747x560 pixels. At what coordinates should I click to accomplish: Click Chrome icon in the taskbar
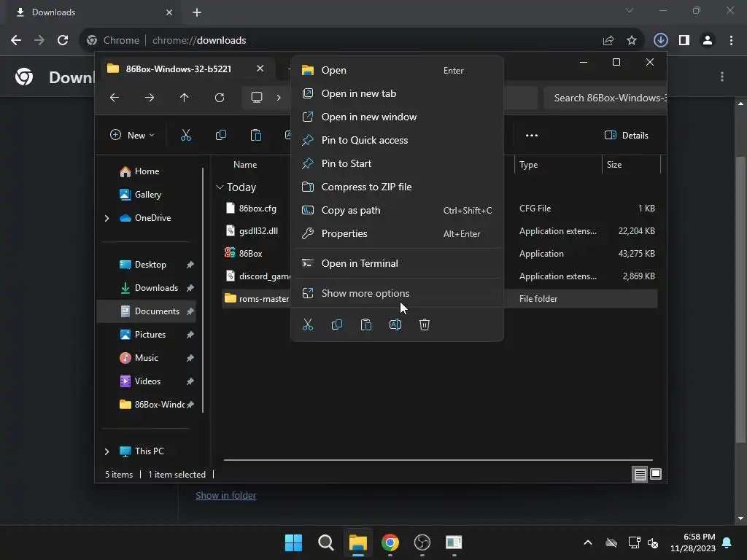390,542
